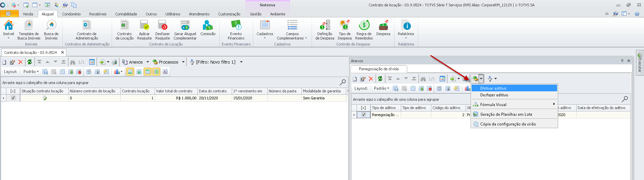Image resolution: width=644 pixels, height=180 pixels.
Task: Open the Padrão layout dropdown in main toolbar
Action: tap(31, 72)
